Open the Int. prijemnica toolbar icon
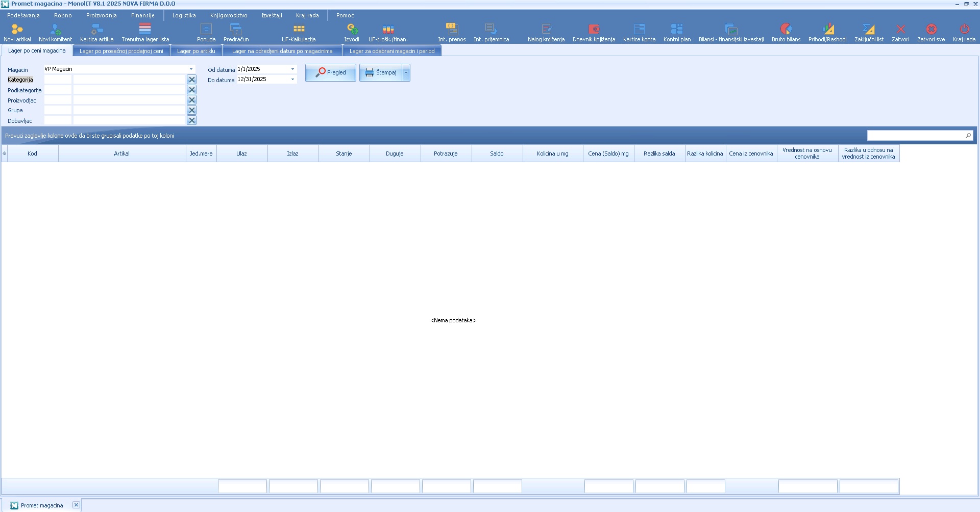Screen dimensions: 980x512 click(x=491, y=33)
